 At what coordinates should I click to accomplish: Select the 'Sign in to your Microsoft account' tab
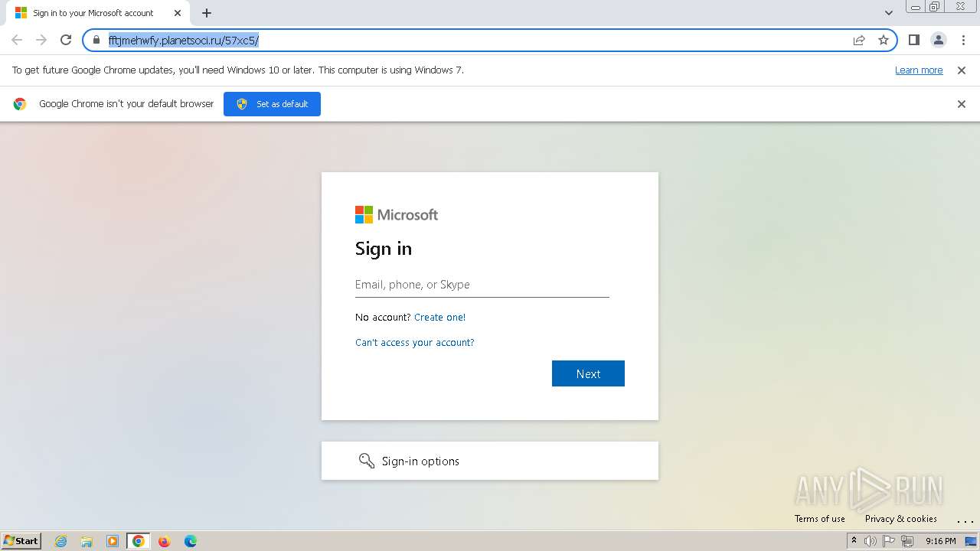click(x=98, y=13)
